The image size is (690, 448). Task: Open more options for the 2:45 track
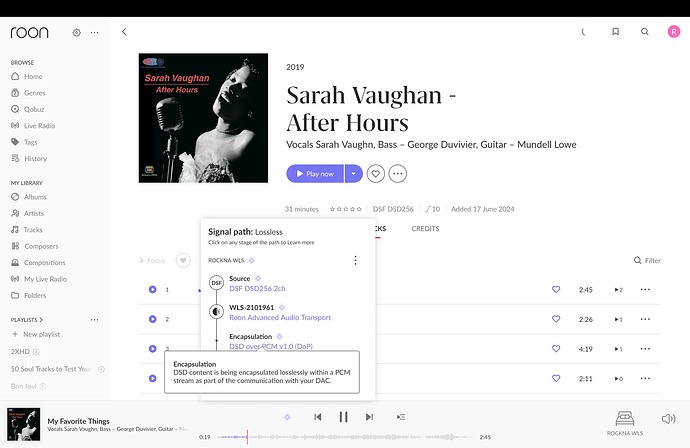pyautogui.click(x=645, y=290)
